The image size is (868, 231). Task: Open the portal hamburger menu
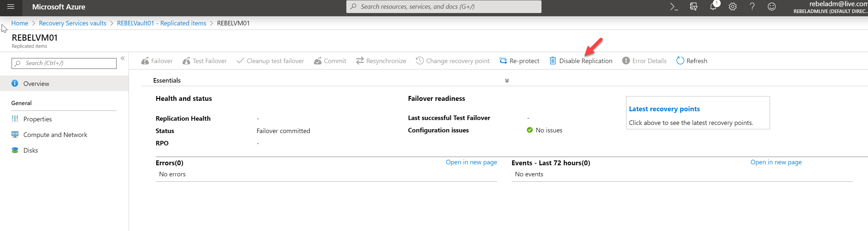click(11, 7)
